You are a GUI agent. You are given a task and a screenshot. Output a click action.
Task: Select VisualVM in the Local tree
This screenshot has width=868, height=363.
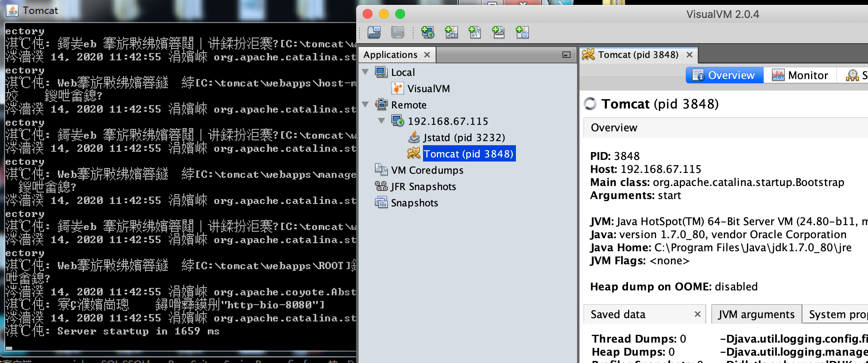click(x=429, y=89)
